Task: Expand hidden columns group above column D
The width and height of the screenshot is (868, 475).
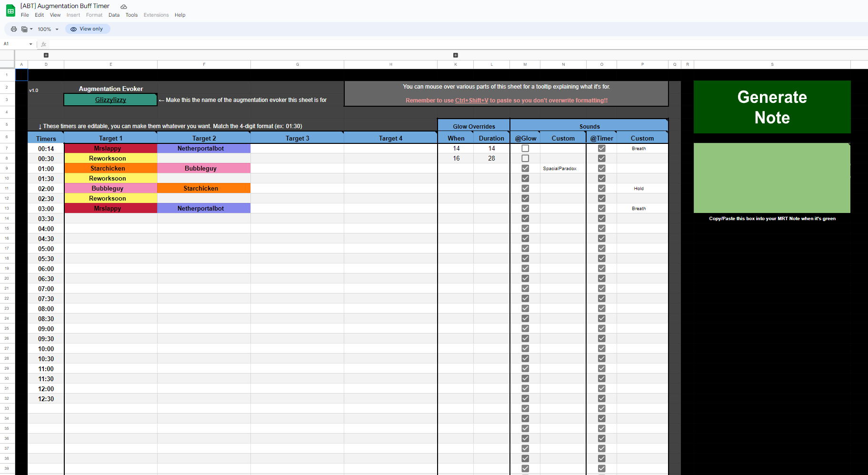Action: pyautogui.click(x=46, y=55)
